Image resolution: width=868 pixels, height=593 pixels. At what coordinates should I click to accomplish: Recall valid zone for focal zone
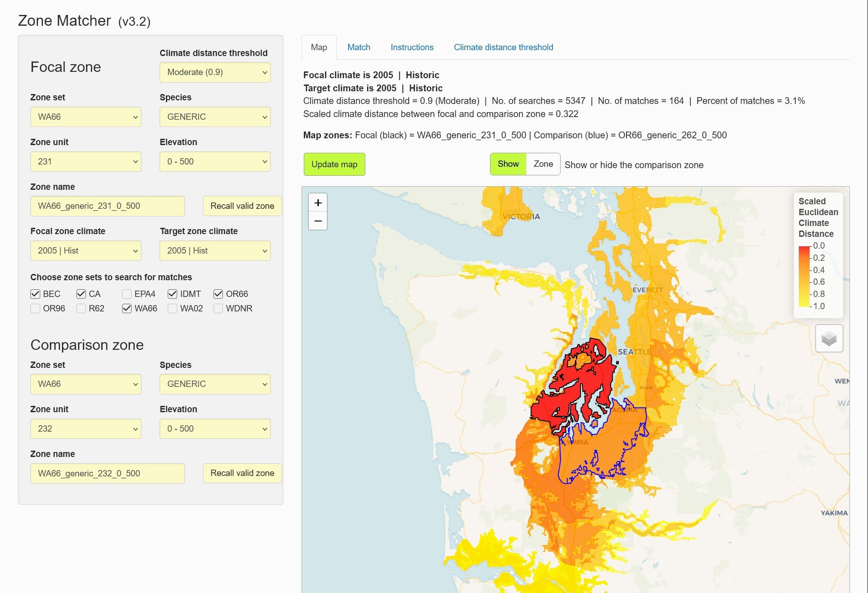pyautogui.click(x=242, y=206)
